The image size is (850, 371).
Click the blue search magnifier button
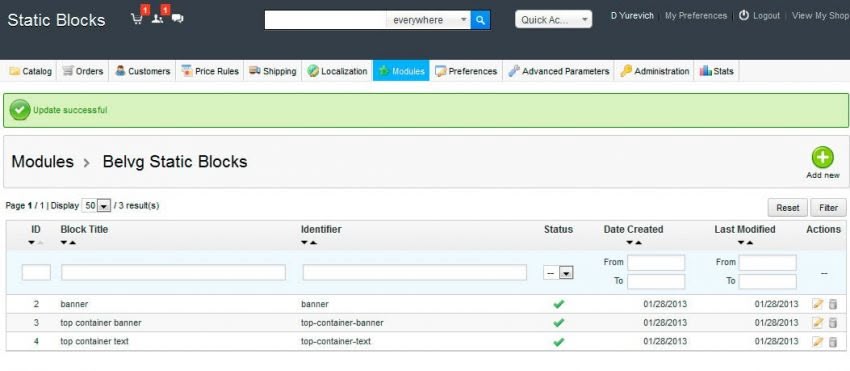480,20
